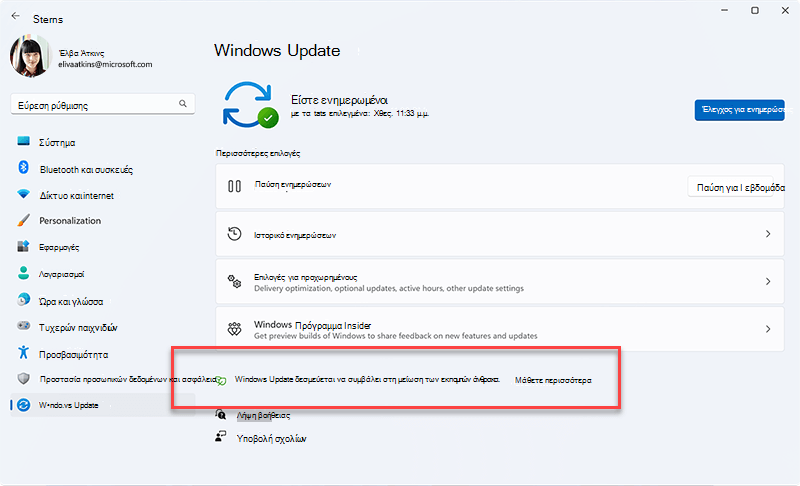Screen dimensions: 800x486
Task: Click the large update status sync icon
Action: pyautogui.click(x=251, y=105)
